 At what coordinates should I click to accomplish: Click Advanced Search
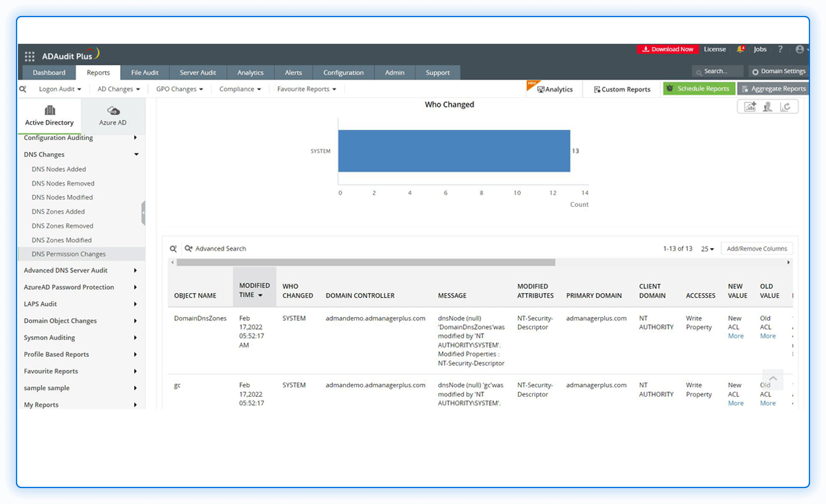[x=215, y=249]
